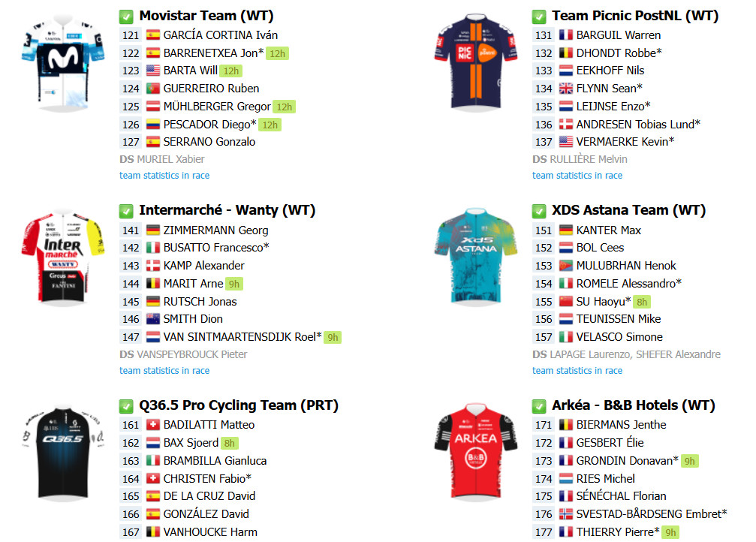Click the Movistar Team jersey image
The height and width of the screenshot is (542, 756).
63,63
